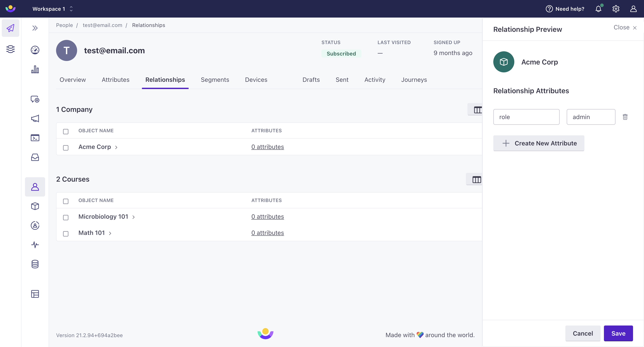This screenshot has height=347, width=644.
Task: Open Microbiology 101 object via chevron
Action: point(133,217)
